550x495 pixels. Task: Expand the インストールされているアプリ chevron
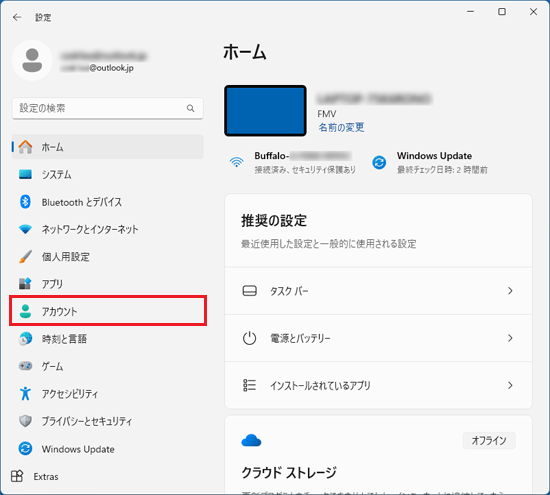510,385
